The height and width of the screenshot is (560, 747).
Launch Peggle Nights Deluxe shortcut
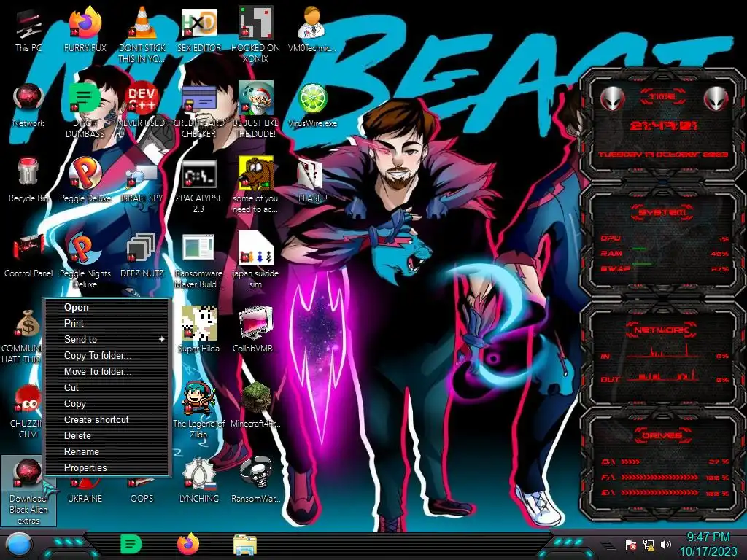point(85,260)
